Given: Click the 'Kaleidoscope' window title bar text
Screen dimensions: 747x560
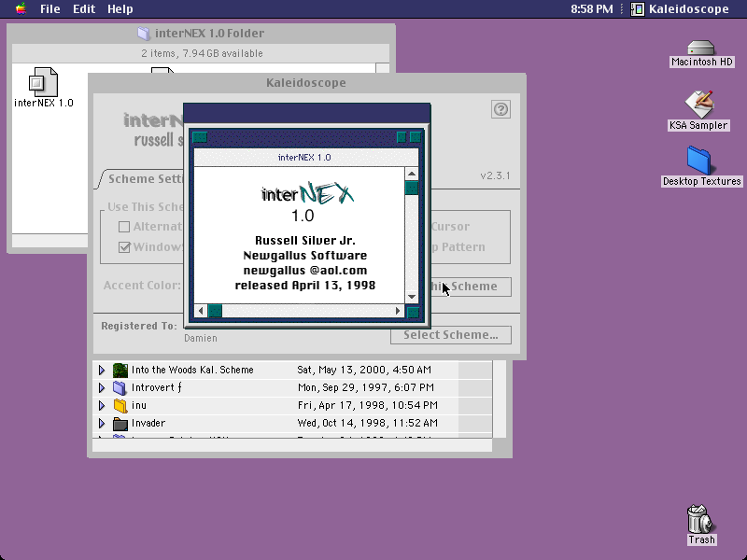Looking at the screenshot, I should click(x=306, y=83).
